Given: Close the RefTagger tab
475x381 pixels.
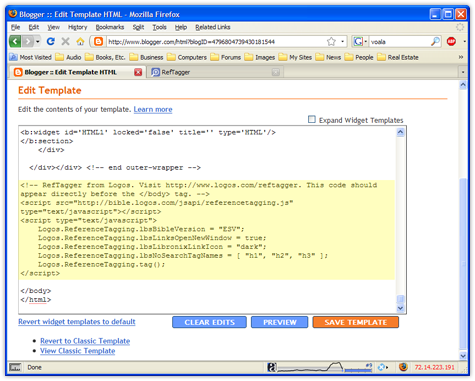Looking at the screenshot, I should 276,72.
